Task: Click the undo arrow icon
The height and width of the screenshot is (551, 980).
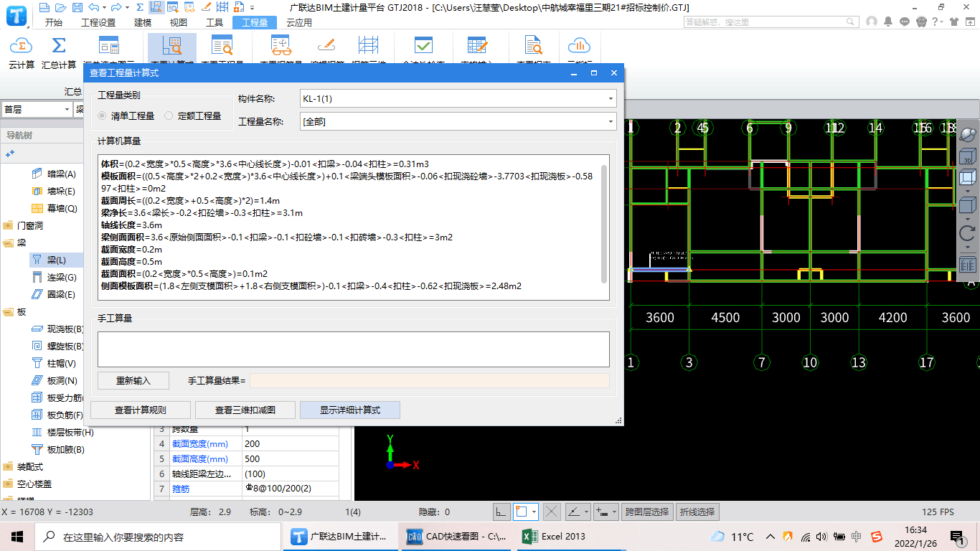Action: 94,8
